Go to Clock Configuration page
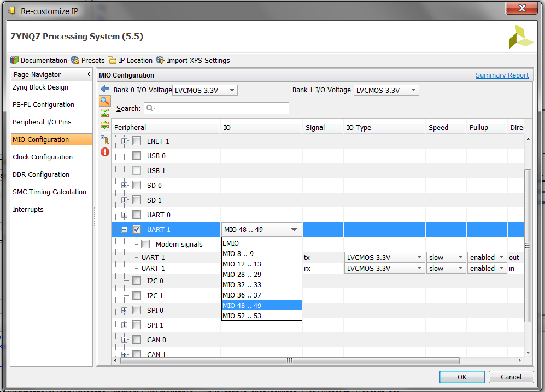Screen dimensions: 545x392 (x=43, y=157)
